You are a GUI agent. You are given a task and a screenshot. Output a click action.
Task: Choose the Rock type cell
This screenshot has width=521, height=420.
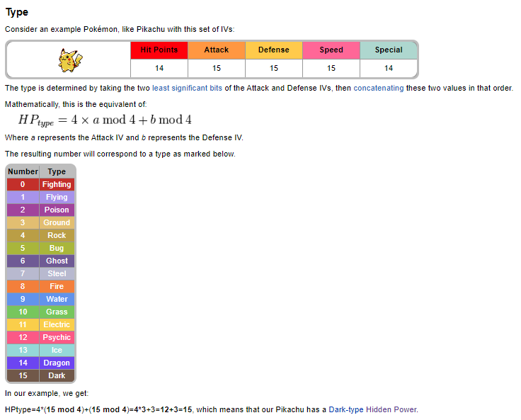tap(57, 235)
